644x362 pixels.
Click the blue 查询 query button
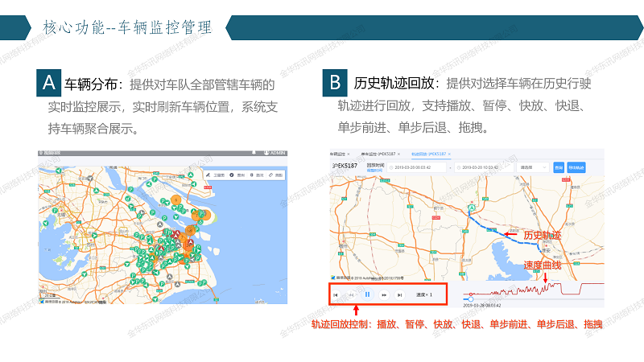[559, 167]
